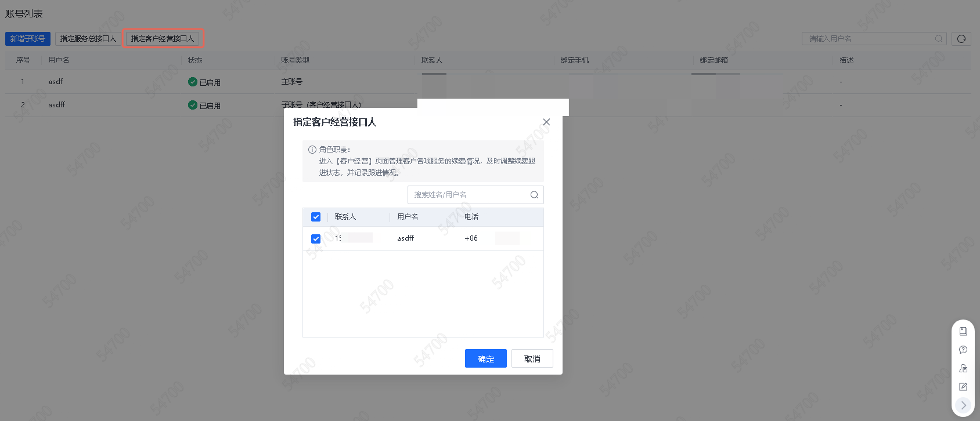The height and width of the screenshot is (421, 980).
Task: Click the 请输入用户名 search input
Action: coord(868,39)
